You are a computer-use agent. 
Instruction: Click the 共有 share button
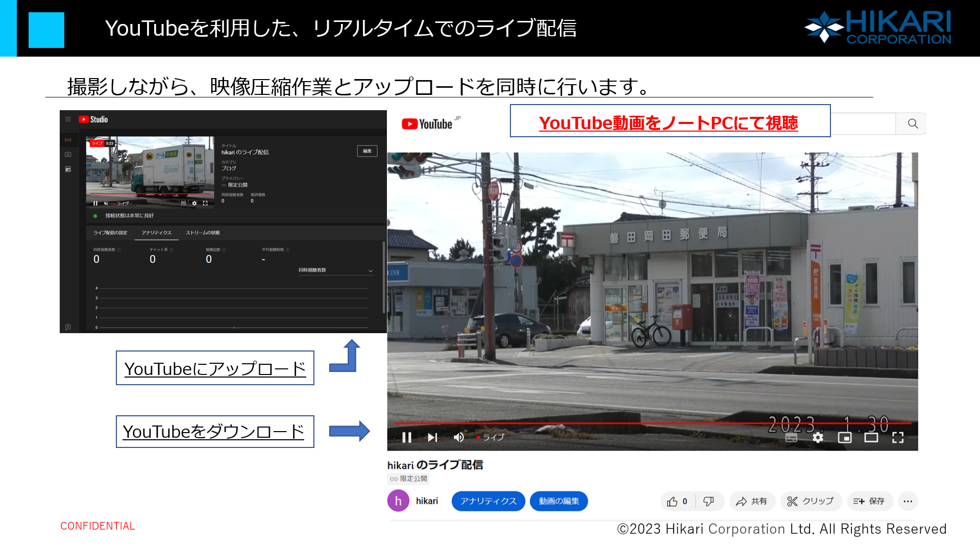(752, 502)
